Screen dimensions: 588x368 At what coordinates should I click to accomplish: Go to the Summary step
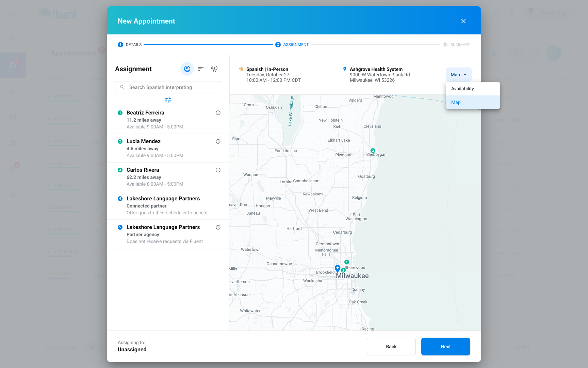[456, 45]
